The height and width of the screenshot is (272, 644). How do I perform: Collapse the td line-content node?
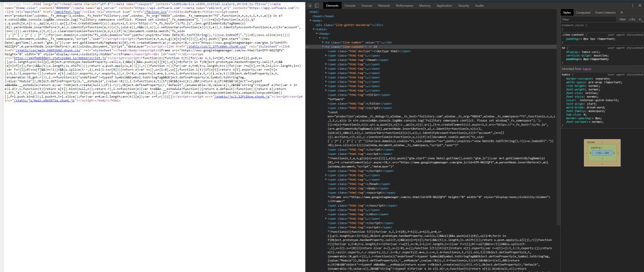(x=324, y=47)
